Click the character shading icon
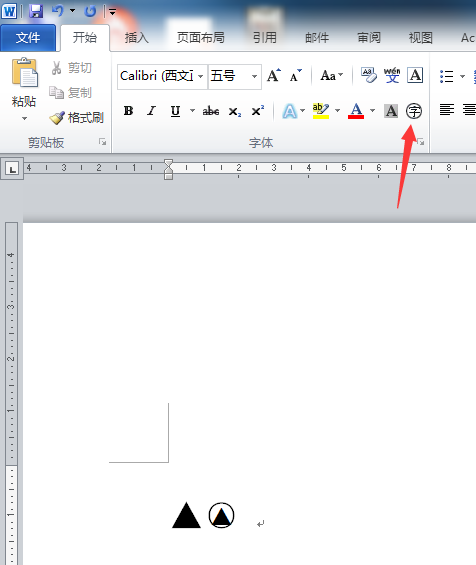This screenshot has width=476, height=565. 391,111
